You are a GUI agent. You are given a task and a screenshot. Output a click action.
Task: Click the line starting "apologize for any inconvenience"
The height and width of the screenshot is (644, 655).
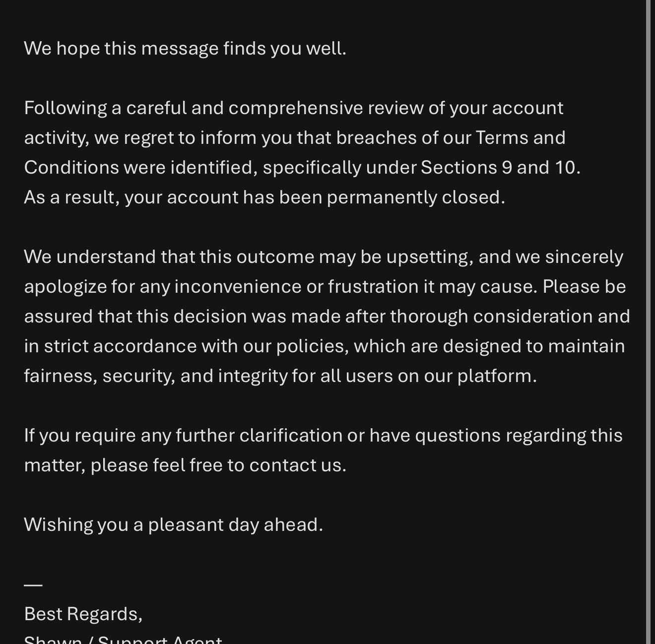[x=325, y=287]
